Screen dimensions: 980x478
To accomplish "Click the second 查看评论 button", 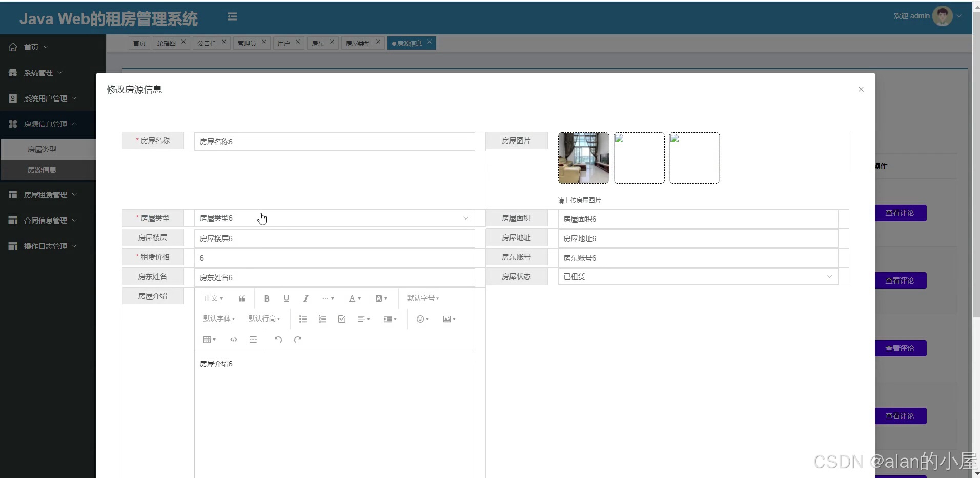I will pos(900,281).
